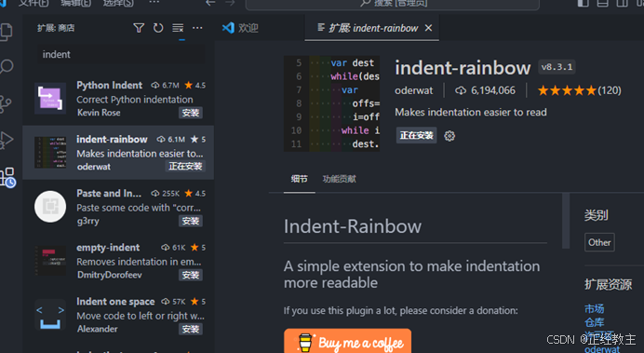Open the hidden menu items ellipsis
This screenshot has width=644, height=353.
tap(154, 3)
